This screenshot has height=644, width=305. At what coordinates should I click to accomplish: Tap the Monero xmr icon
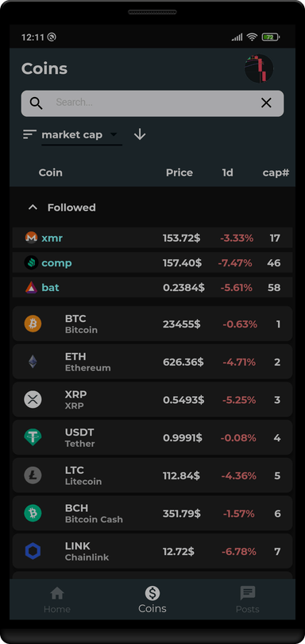coord(31,238)
